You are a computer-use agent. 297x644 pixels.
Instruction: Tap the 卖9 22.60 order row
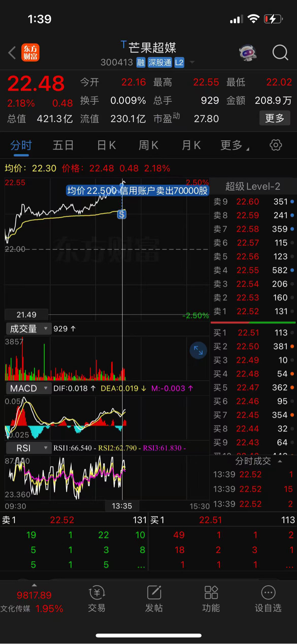(x=253, y=202)
